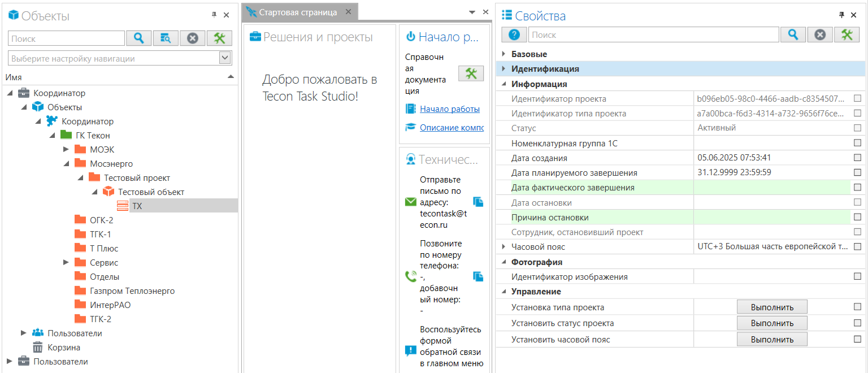The height and width of the screenshot is (373, 868).
Task: Open advanced search icon in Объекты panel
Action: coord(166,38)
